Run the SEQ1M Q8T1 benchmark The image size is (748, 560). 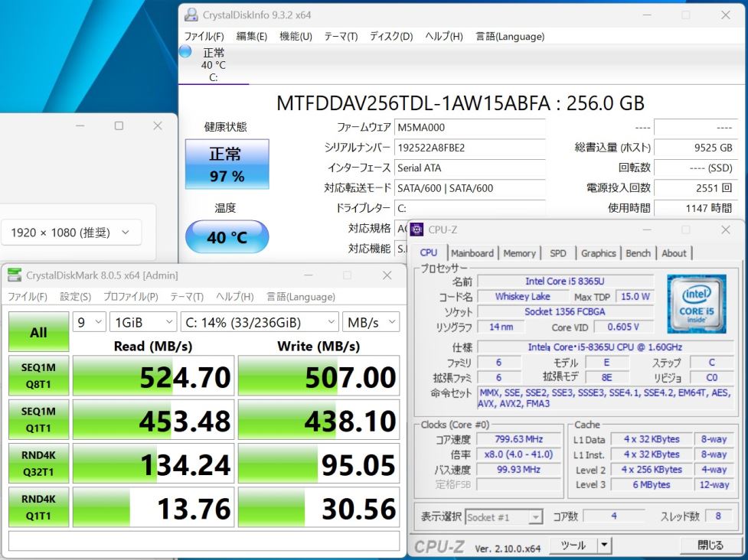(x=38, y=376)
